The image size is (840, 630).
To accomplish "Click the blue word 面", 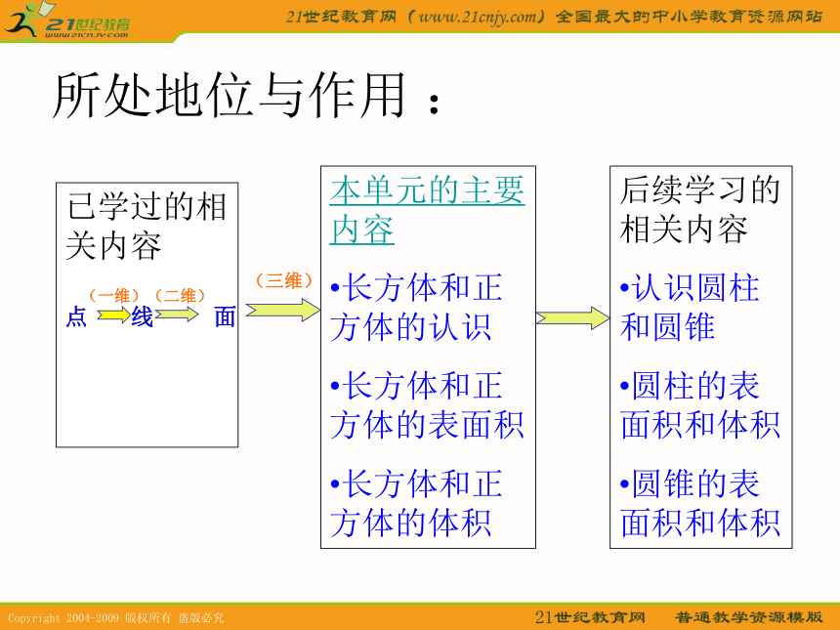I will (225, 317).
